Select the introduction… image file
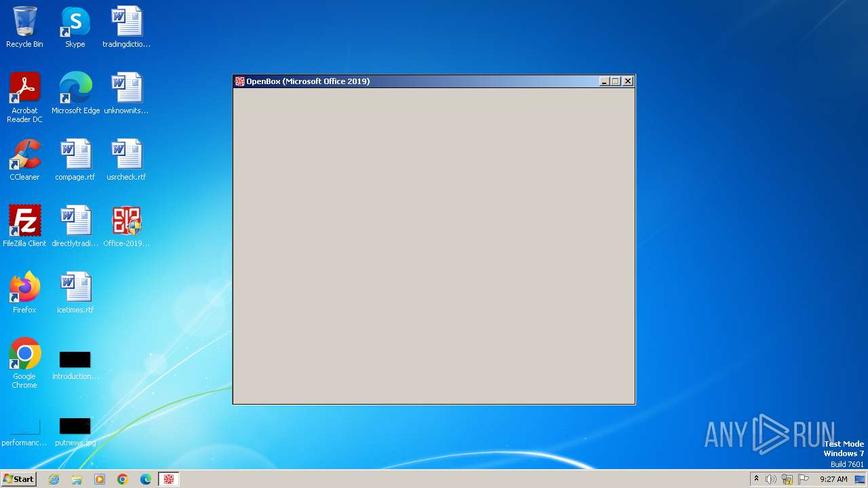 (x=75, y=365)
